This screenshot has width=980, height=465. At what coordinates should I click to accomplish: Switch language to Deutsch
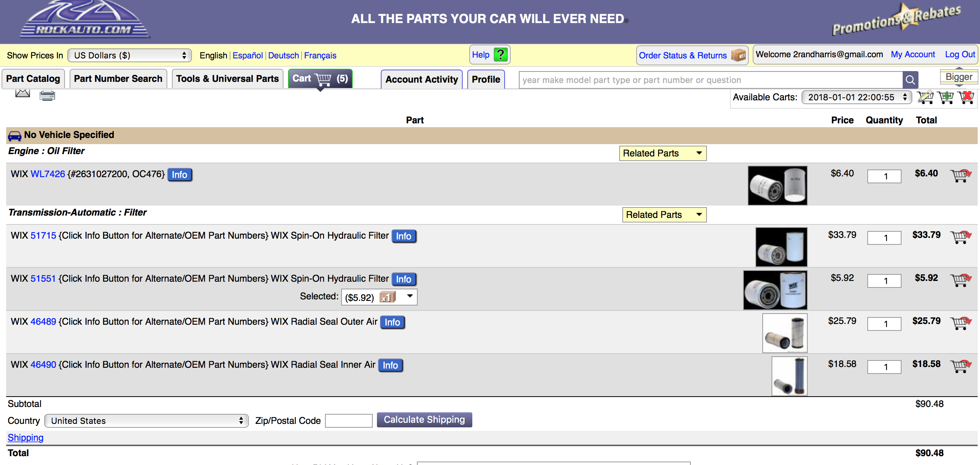283,55
